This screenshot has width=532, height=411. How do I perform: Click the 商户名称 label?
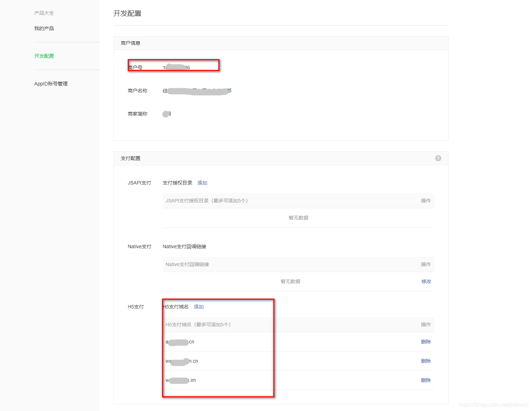(138, 91)
